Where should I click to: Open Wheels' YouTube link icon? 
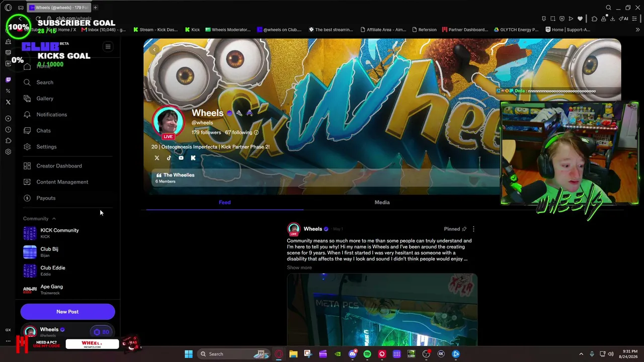(181, 158)
